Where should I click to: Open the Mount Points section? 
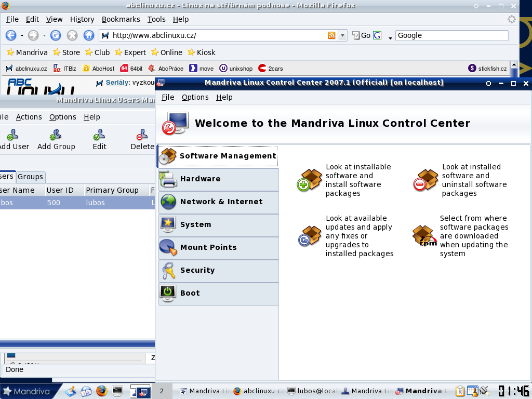click(218, 248)
